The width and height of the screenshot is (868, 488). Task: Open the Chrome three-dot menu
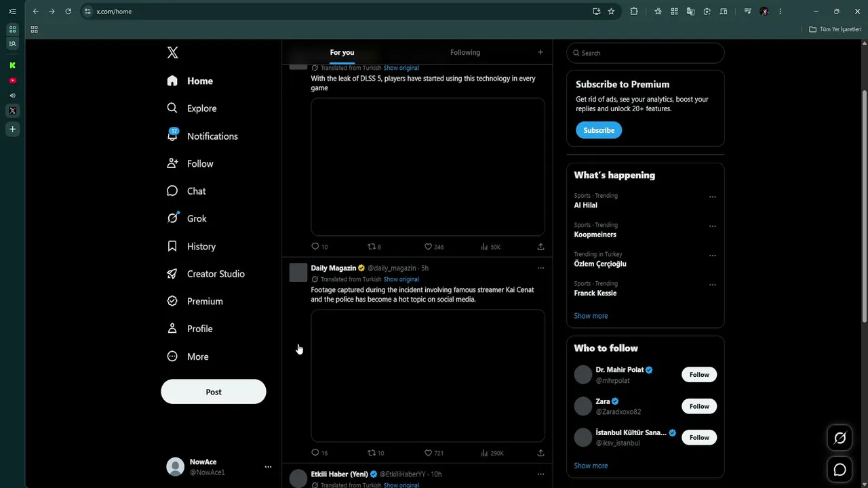tap(781, 12)
